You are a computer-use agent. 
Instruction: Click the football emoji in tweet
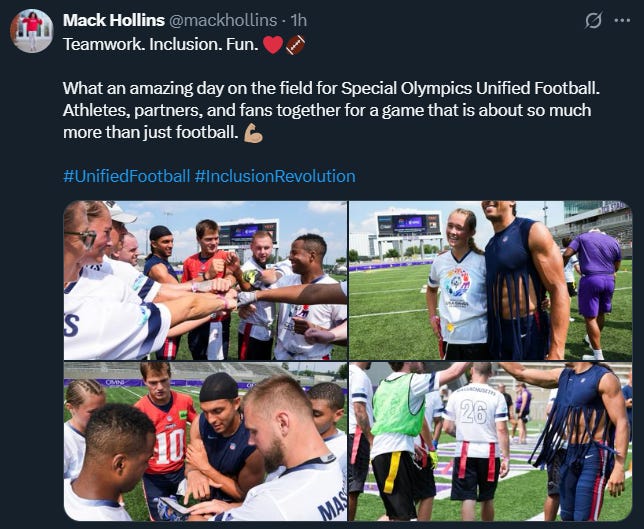tap(295, 44)
